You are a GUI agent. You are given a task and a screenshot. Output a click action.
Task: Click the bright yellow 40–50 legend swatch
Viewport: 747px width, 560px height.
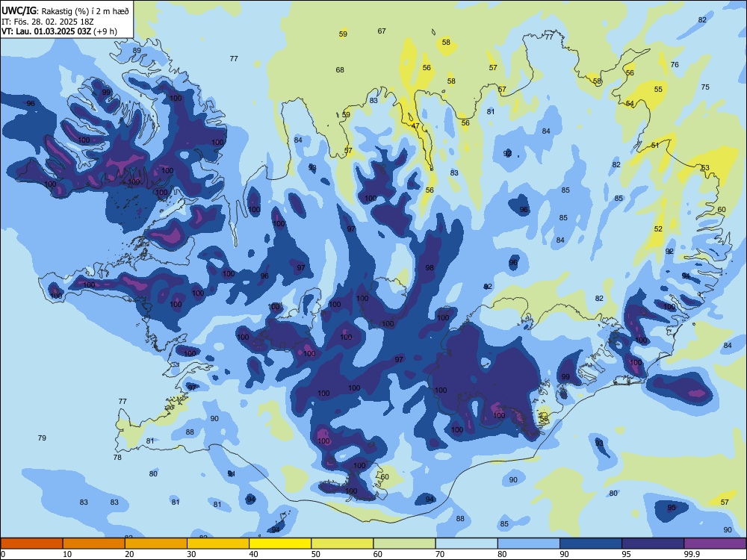coord(280,544)
